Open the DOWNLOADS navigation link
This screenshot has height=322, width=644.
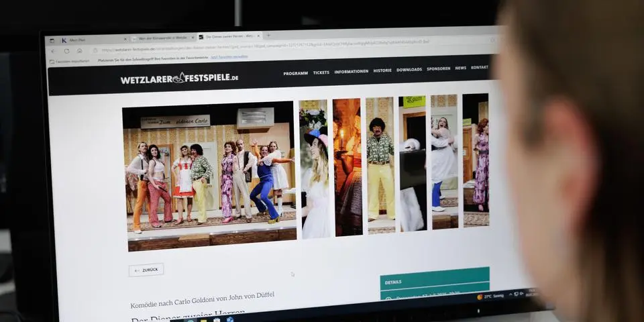(x=409, y=70)
